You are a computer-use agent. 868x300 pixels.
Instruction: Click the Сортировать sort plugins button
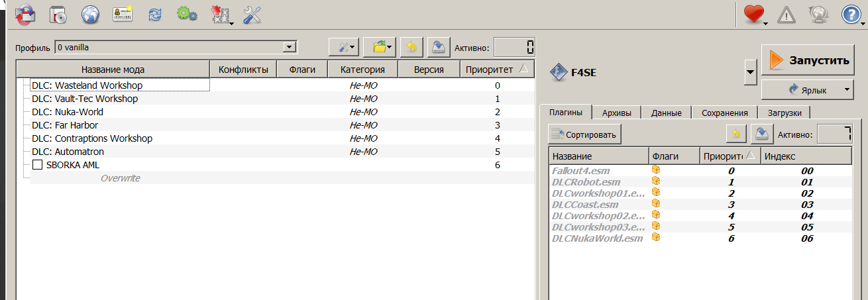tap(584, 135)
